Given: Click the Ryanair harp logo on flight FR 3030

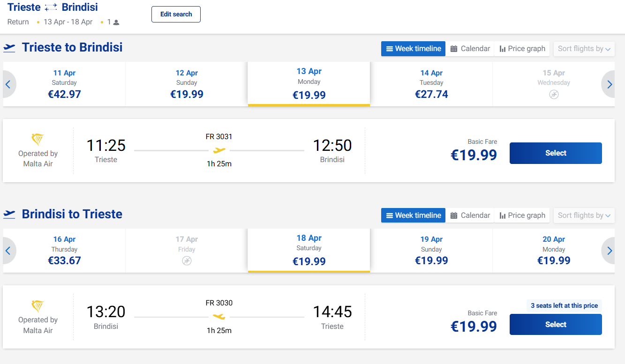Looking at the screenshot, I should 38,306.
